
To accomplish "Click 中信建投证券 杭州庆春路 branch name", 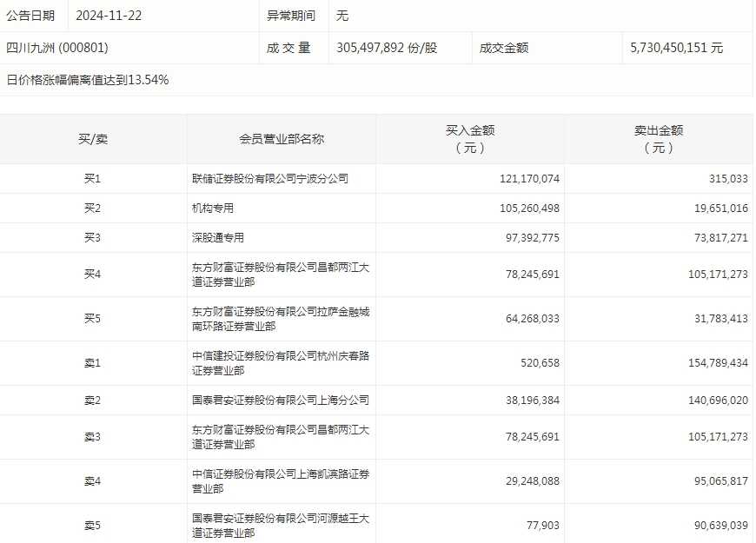I will click(281, 363).
